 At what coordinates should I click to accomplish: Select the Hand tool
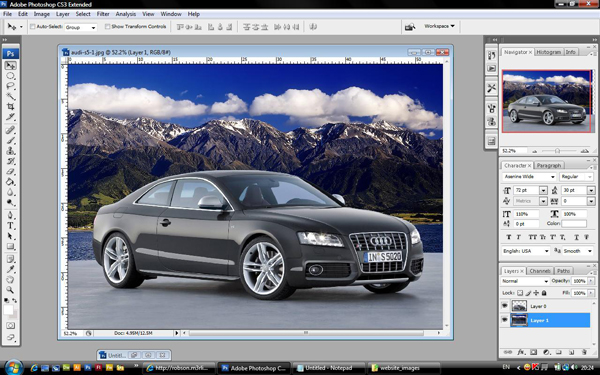[x=10, y=280]
